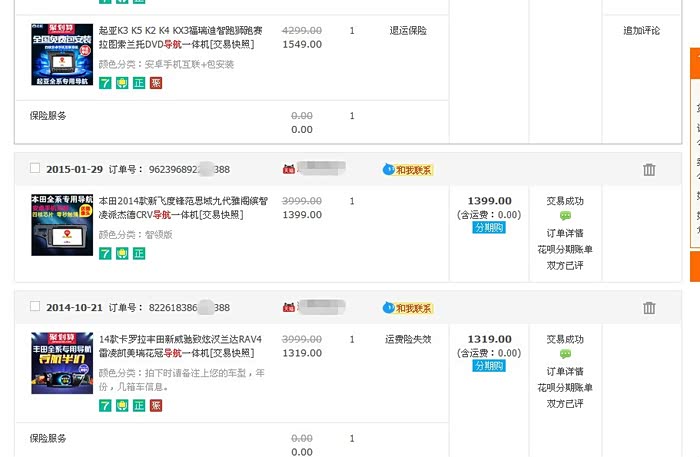Open 花呗分期账单 for the Toyota order
Viewport: 700px width, 457px height.
coord(565,387)
